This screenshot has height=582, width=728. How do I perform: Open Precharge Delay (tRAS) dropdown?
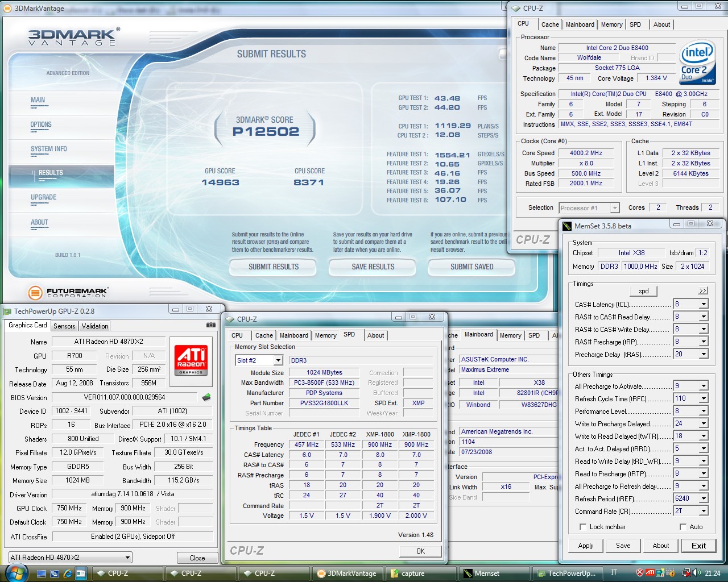pos(704,354)
